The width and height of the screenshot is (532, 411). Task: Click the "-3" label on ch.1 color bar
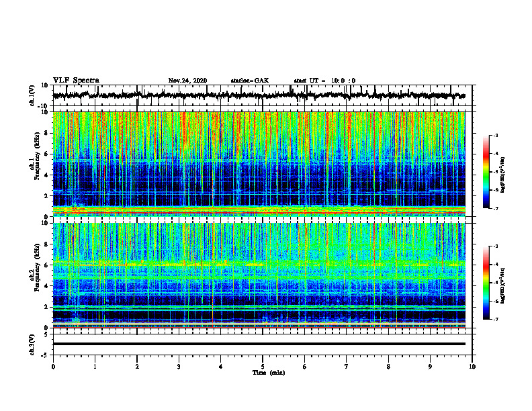(x=495, y=135)
